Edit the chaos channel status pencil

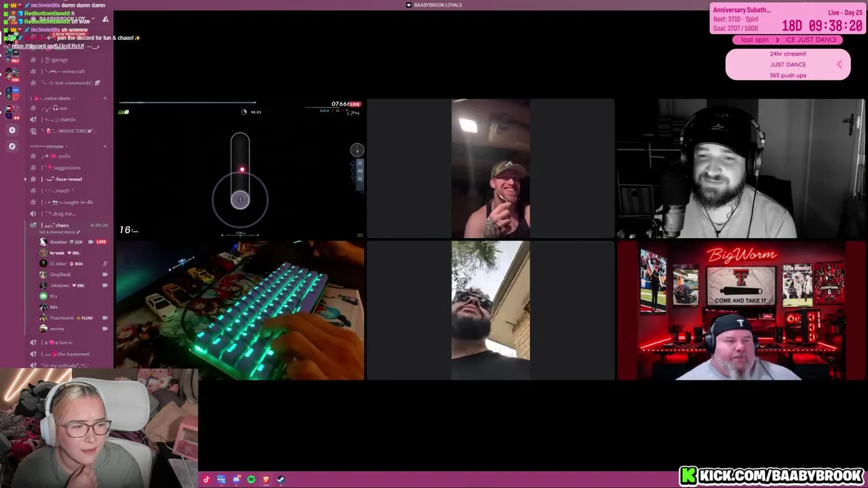[78, 232]
